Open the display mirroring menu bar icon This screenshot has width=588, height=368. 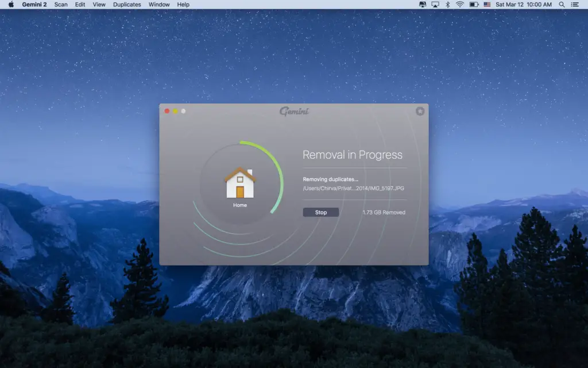coord(422,5)
